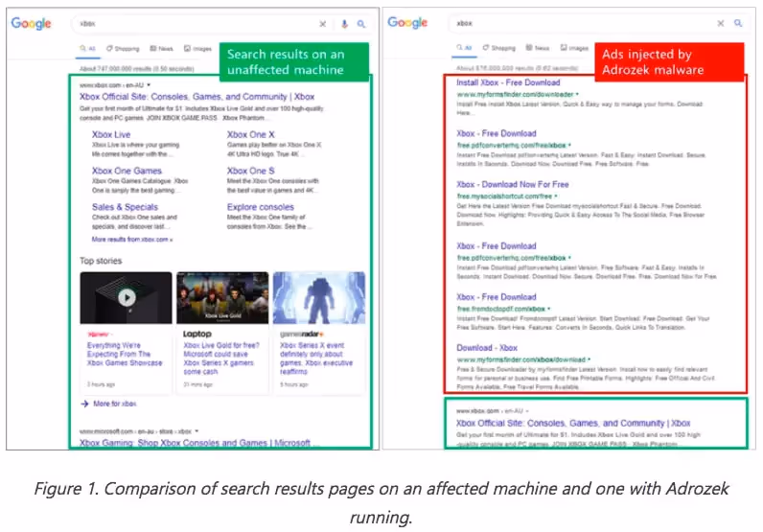Open the Xbox Live Gold story thumbnail
The width and height of the screenshot is (763, 532).
click(x=222, y=297)
